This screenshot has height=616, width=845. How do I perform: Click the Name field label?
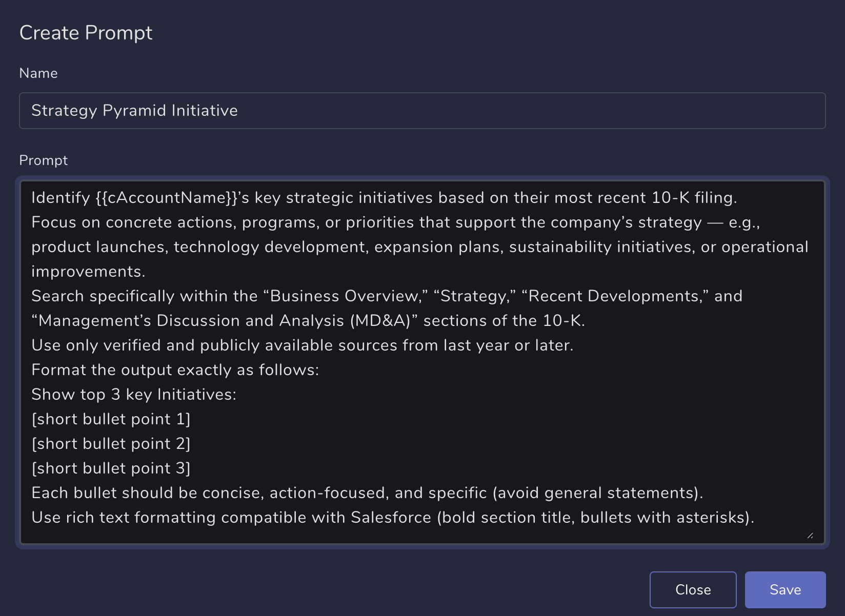click(38, 73)
